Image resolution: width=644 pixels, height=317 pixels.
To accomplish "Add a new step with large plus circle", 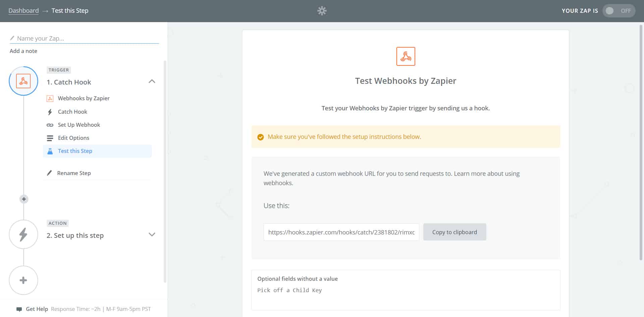I will tap(23, 280).
